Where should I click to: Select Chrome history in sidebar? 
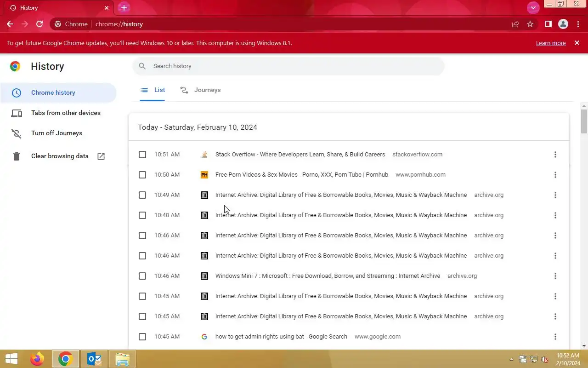pos(58,92)
